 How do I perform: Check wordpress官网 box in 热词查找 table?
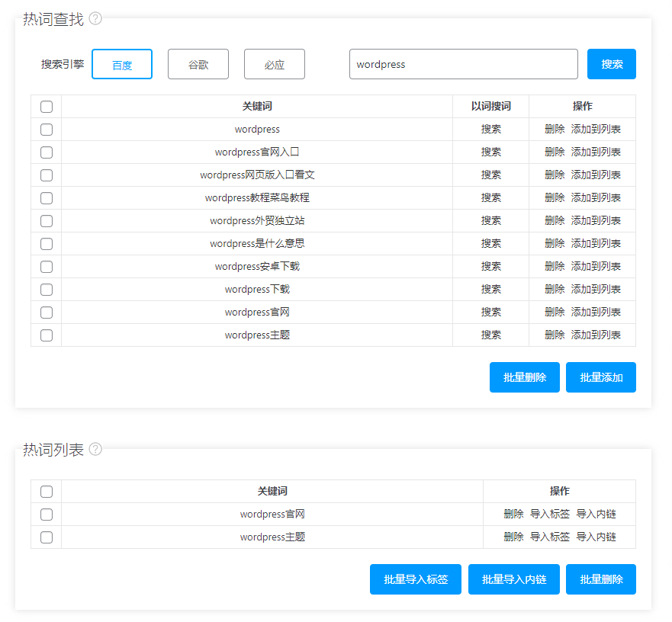click(47, 313)
